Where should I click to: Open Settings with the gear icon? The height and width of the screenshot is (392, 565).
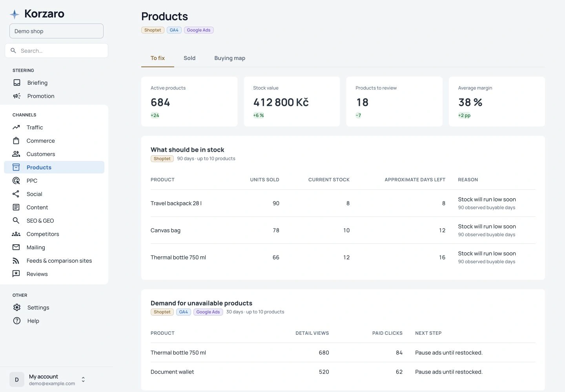pos(17,308)
